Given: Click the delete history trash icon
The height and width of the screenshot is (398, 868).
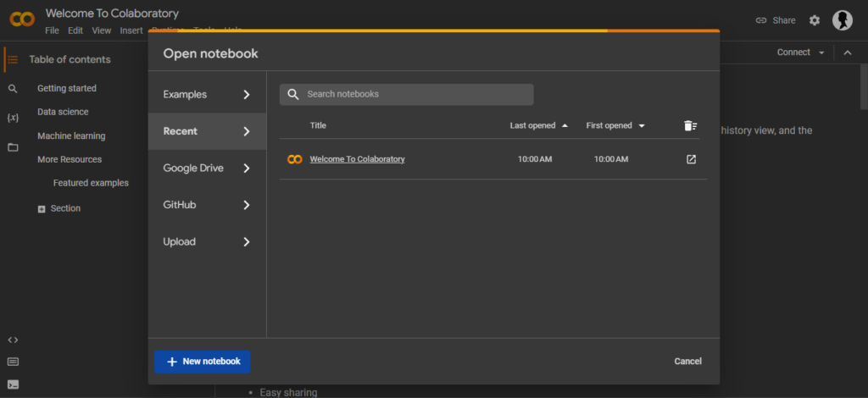Looking at the screenshot, I should coord(690,125).
